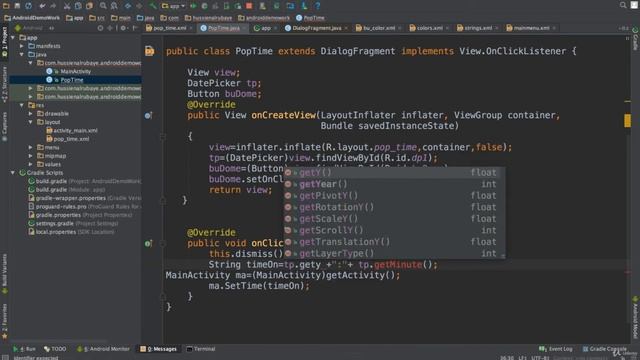Stop the running app with the red square
640x360 pixels.
[249, 6]
